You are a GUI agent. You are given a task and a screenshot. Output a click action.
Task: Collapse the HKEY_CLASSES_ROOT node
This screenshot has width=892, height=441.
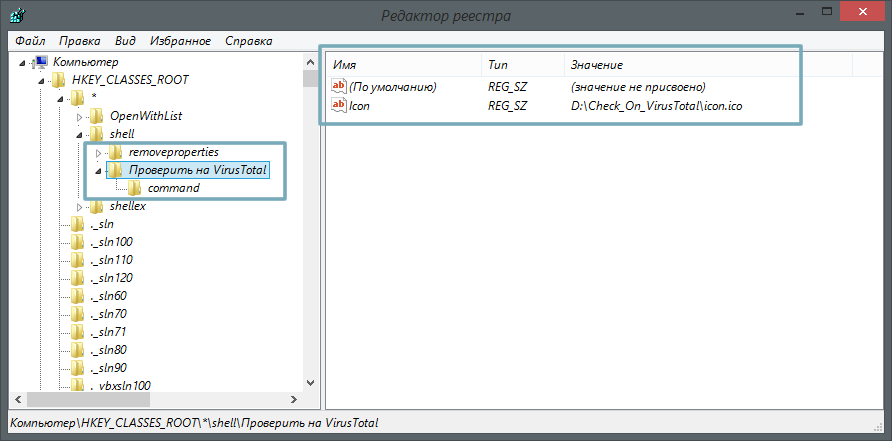[41, 81]
